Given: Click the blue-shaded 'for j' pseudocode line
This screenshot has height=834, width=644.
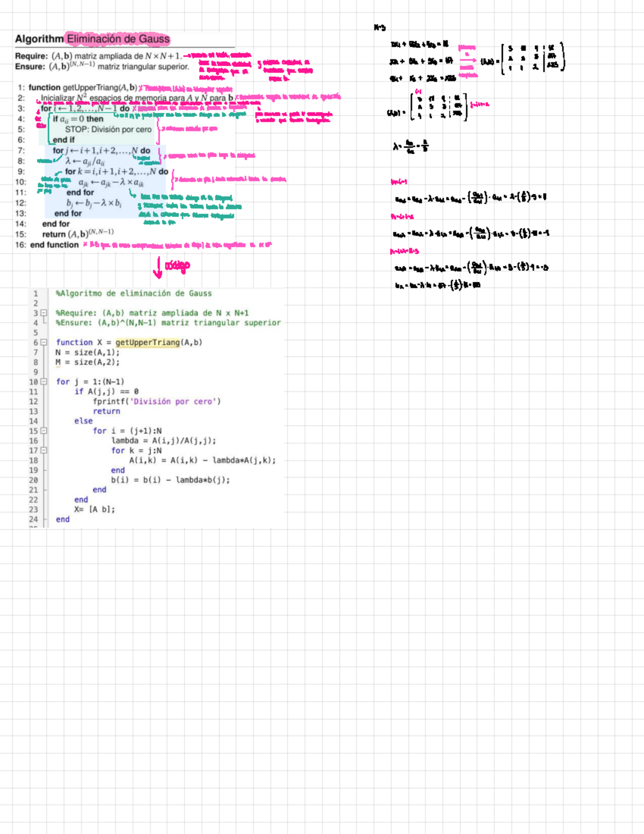Looking at the screenshot, I should (101, 151).
